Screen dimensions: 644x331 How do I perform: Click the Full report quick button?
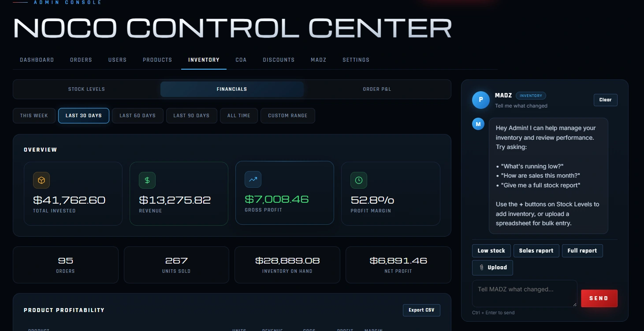(x=582, y=251)
